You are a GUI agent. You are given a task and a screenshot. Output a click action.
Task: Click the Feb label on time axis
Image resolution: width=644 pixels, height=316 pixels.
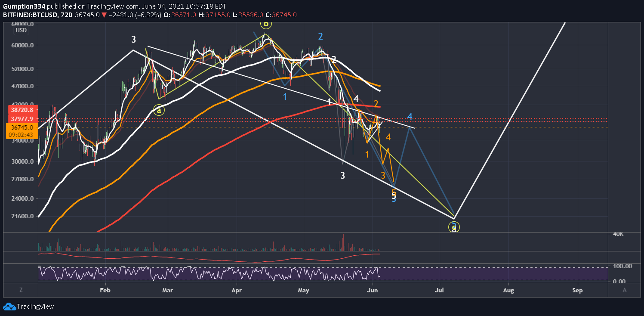(x=105, y=290)
